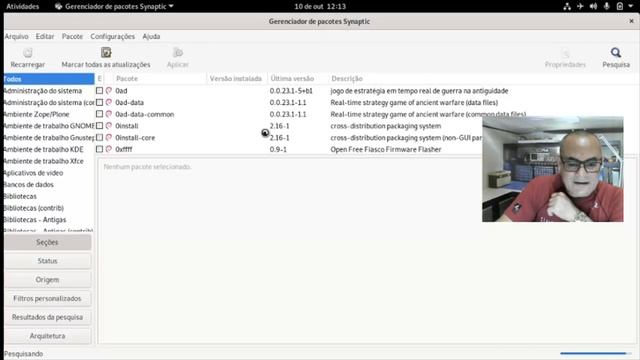The width and height of the screenshot is (640, 360).
Task: Sort by the Versão instalada column header
Action: coord(236,78)
